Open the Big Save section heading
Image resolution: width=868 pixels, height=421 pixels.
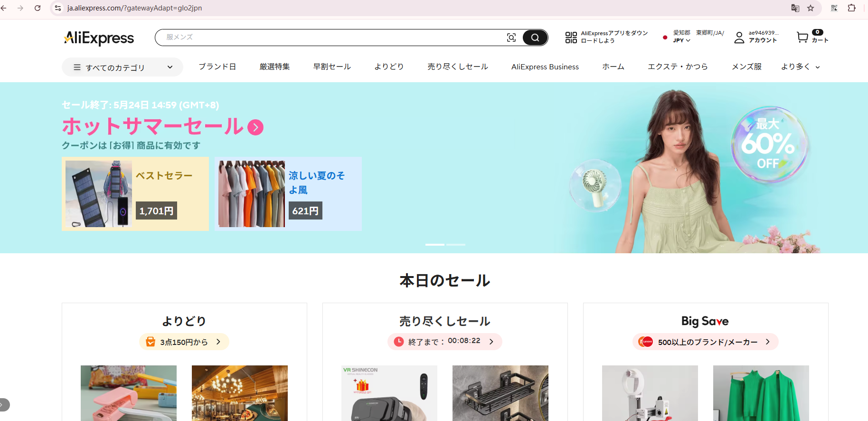705,321
